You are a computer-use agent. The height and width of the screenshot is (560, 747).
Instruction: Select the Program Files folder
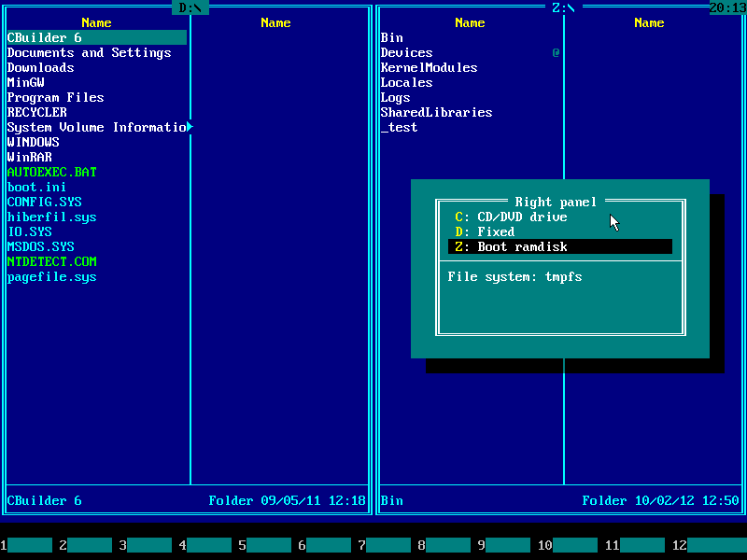pos(55,97)
